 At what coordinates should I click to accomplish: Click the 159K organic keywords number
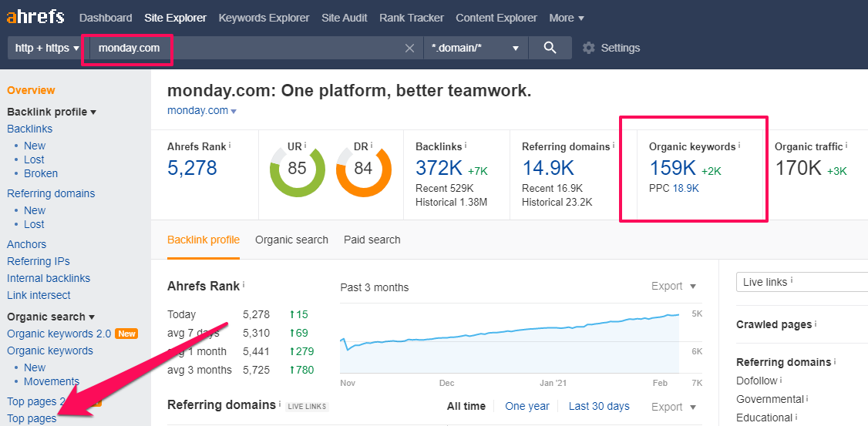pyautogui.click(x=672, y=168)
